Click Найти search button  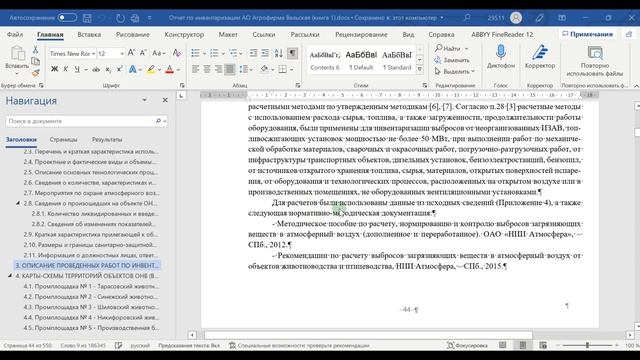[448, 49]
